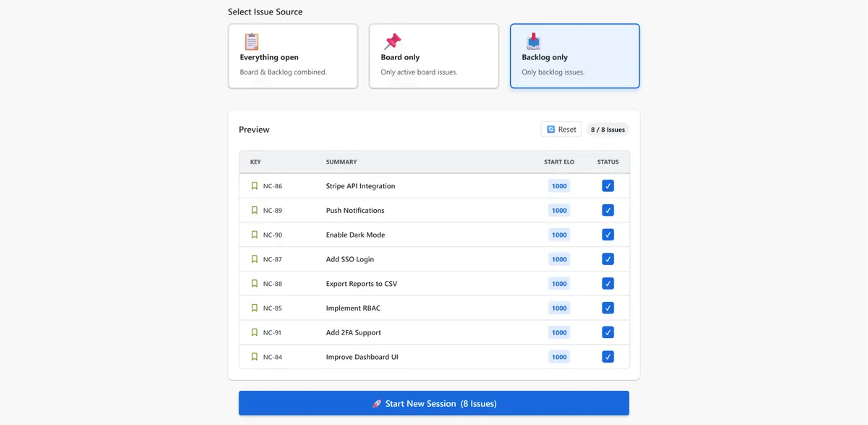Click issue key NC-88
Screen dimensions: 868x425
pos(273,284)
